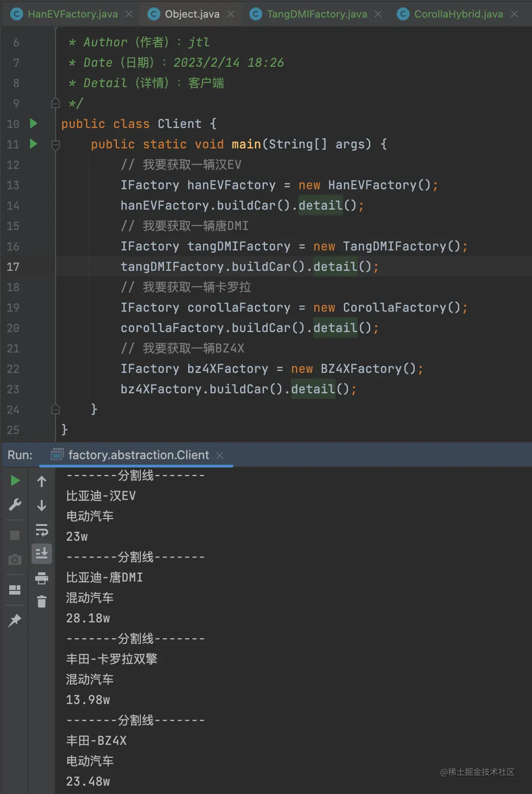
Task: Clear console with the trash icon
Action: 42,602
